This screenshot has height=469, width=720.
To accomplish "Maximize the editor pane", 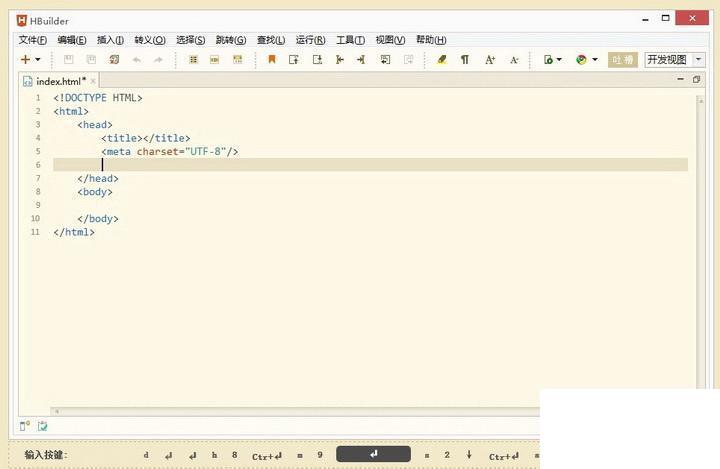I will [696, 79].
